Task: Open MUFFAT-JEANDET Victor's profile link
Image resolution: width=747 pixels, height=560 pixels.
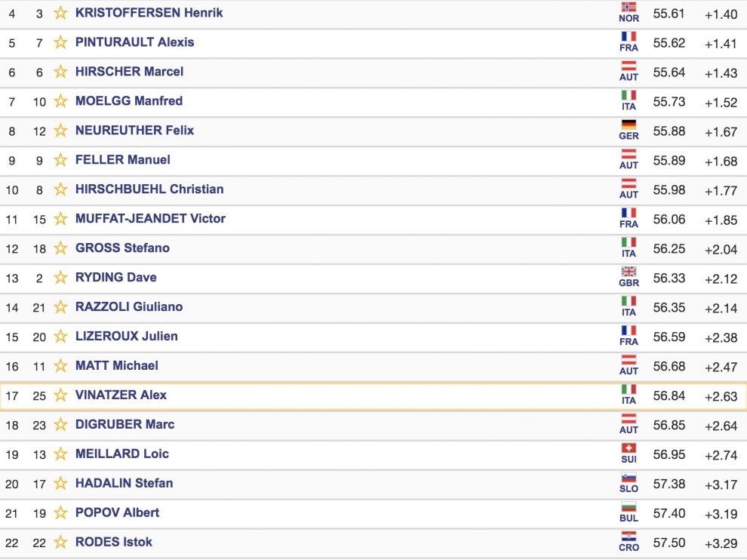Action: pyautogui.click(x=151, y=219)
